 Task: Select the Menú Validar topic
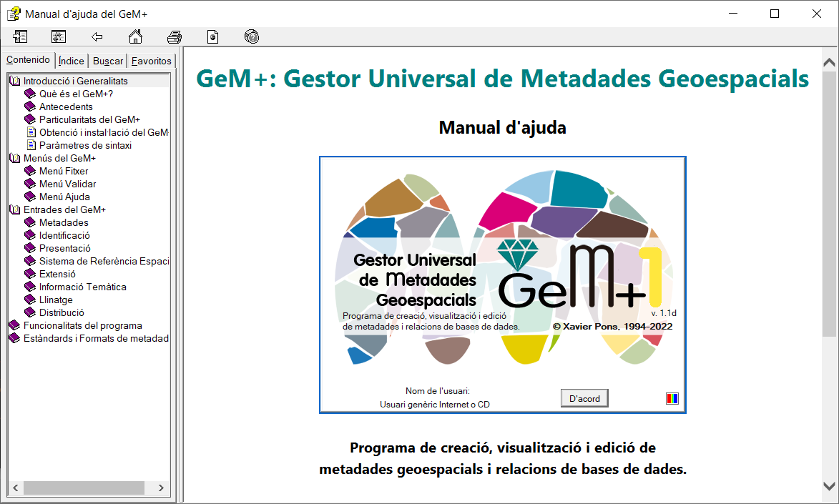point(67,184)
